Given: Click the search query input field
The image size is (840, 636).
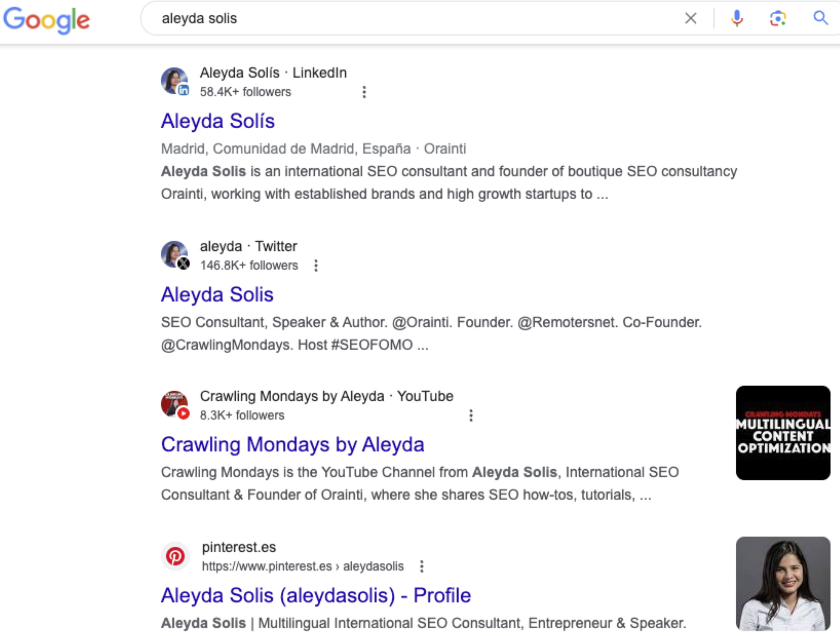Looking at the screenshot, I should coord(347,18).
